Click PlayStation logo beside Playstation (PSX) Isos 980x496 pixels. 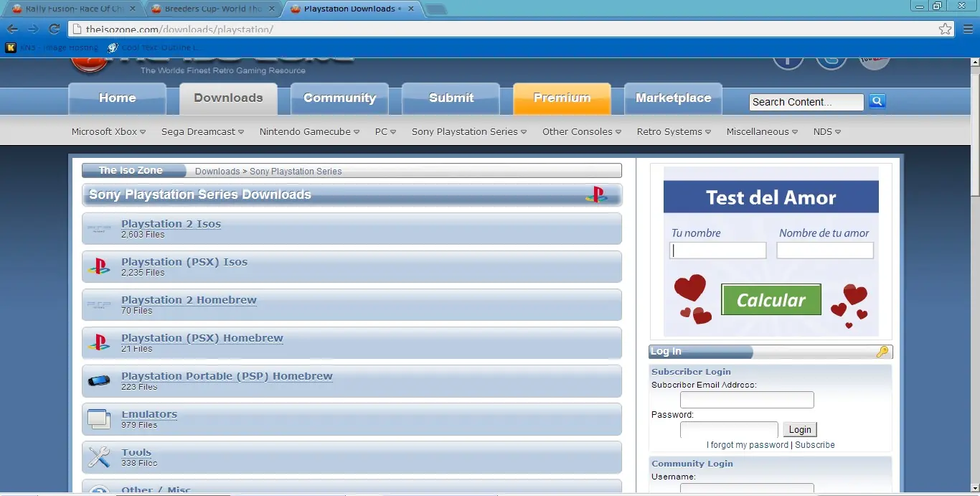coord(99,266)
